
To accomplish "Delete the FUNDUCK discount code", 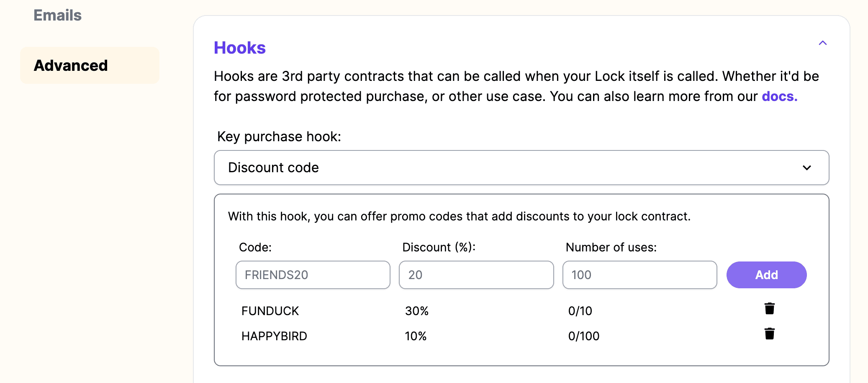I will coord(769,308).
